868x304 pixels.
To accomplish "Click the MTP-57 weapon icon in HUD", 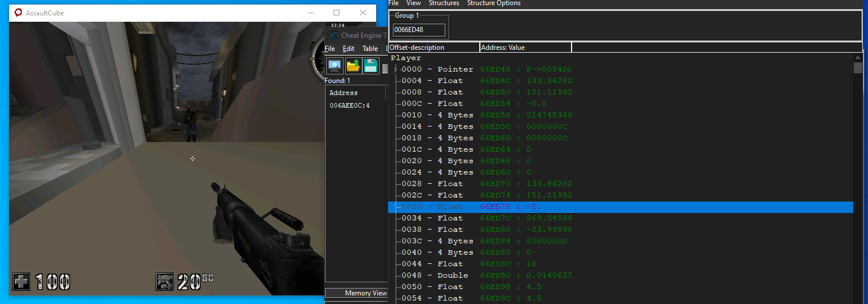I will (165, 282).
